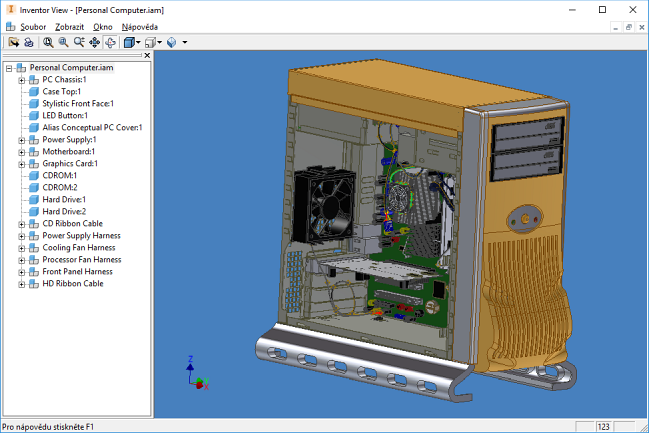Expand the Motherboard:1 tree node
The height and width of the screenshot is (433, 649).
[21, 151]
